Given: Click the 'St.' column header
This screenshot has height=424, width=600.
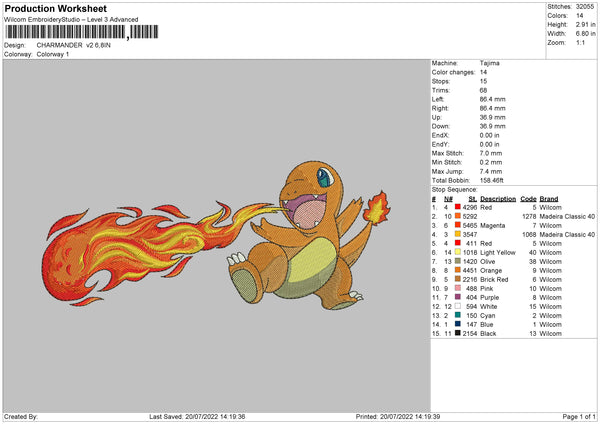Looking at the screenshot, I should pyautogui.click(x=473, y=199).
